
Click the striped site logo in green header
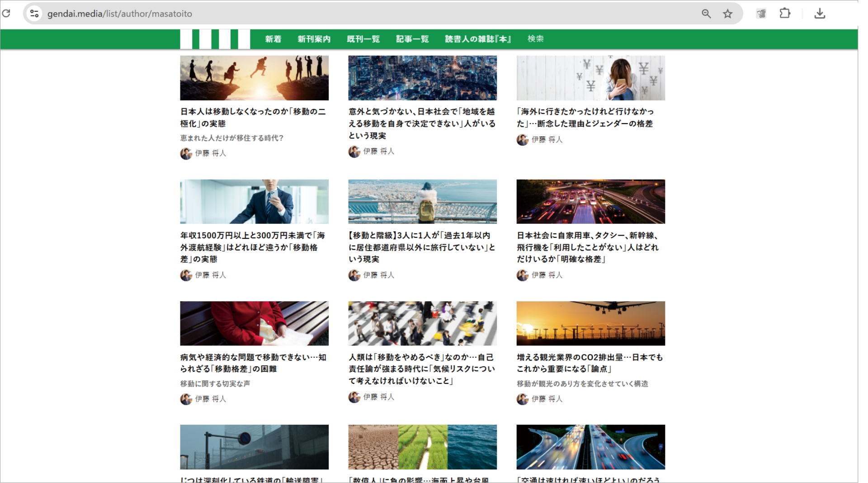click(x=215, y=39)
